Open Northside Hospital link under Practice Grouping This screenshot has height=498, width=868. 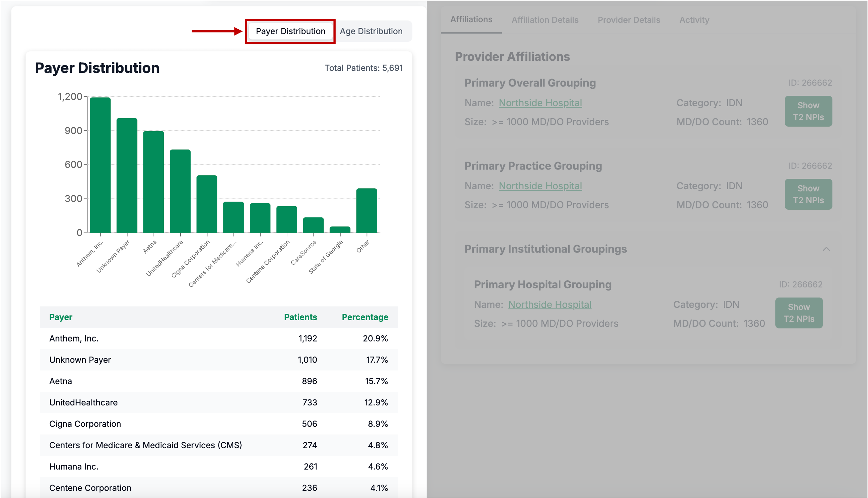[x=540, y=186]
